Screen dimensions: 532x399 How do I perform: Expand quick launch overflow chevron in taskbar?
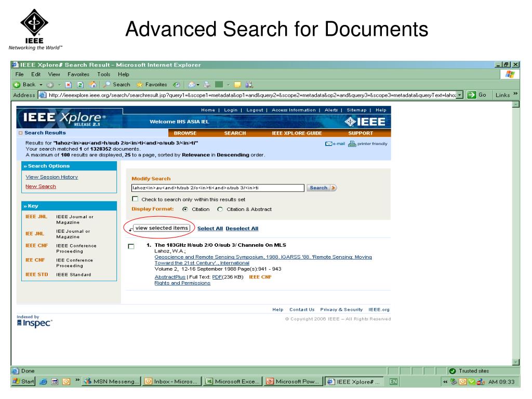coord(77,380)
